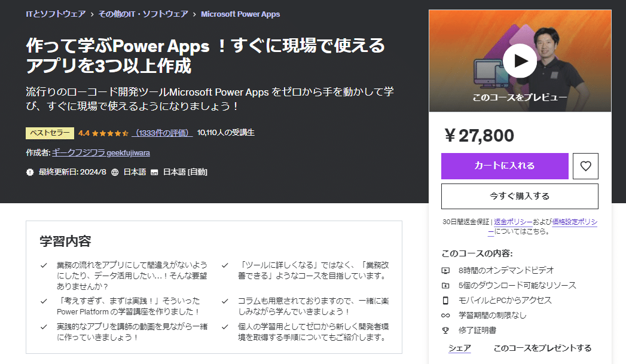Click the course title heading

[206, 56]
